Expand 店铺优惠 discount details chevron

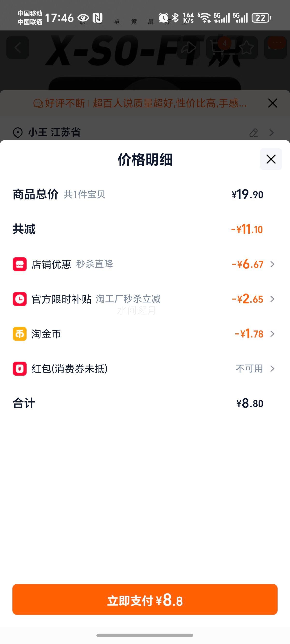pos(272,264)
